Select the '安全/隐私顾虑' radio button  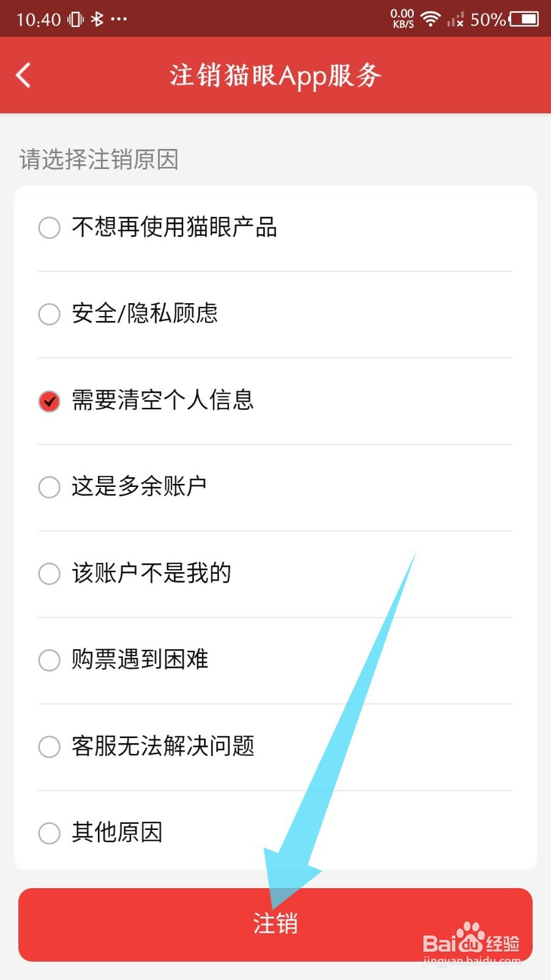click(50, 314)
